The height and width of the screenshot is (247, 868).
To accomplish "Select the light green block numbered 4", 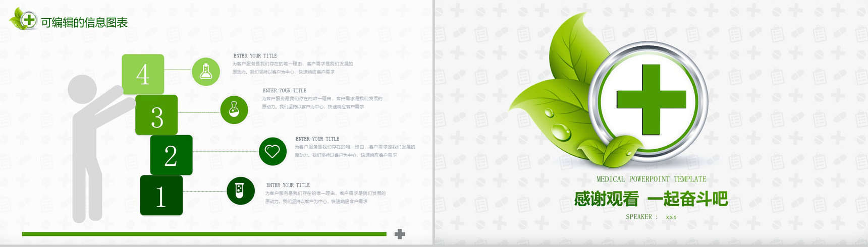I will tap(143, 74).
